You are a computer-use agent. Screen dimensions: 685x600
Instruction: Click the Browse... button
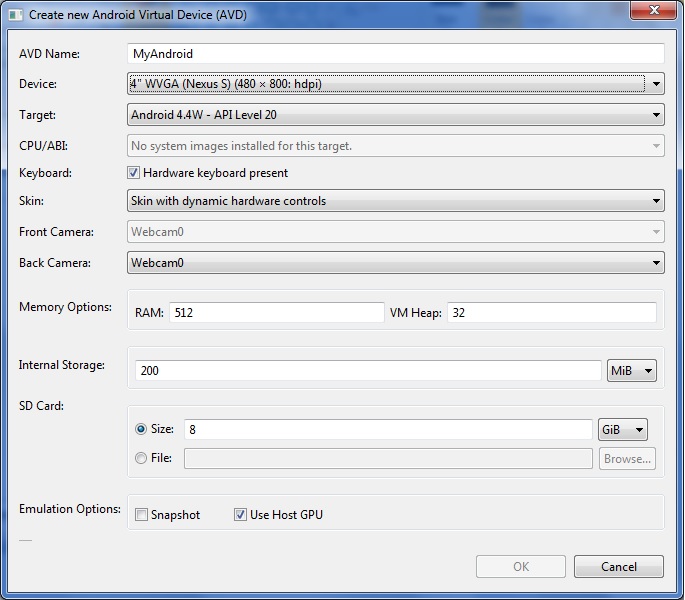627,458
